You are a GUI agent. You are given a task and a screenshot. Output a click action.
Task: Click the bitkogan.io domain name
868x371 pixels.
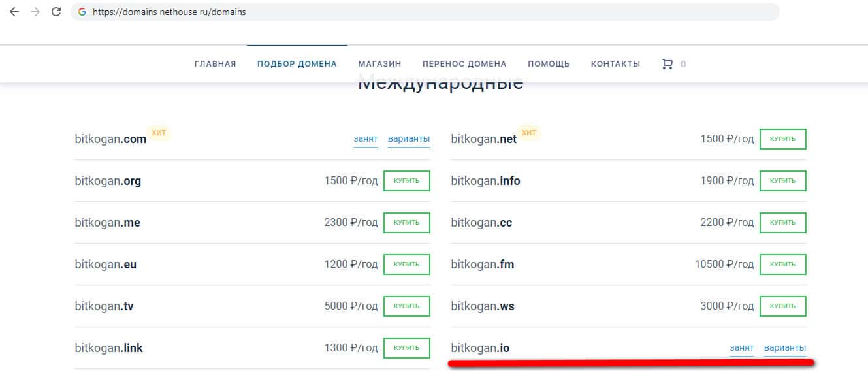tap(480, 348)
